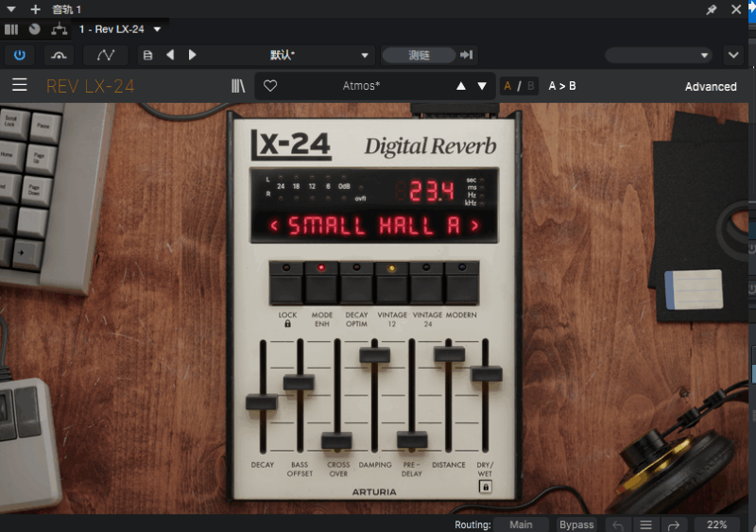Image resolution: width=756 pixels, height=532 pixels.
Task: Select previous preset with up arrow
Action: click(x=461, y=86)
